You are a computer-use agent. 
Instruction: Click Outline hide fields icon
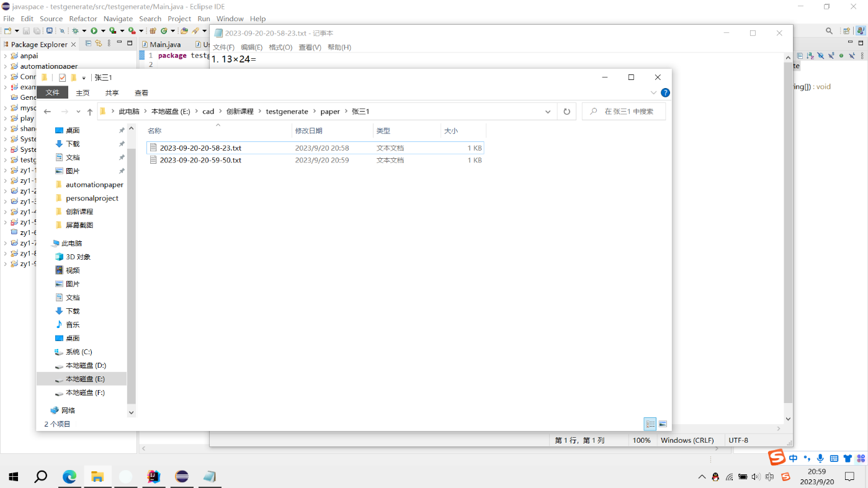(820, 56)
